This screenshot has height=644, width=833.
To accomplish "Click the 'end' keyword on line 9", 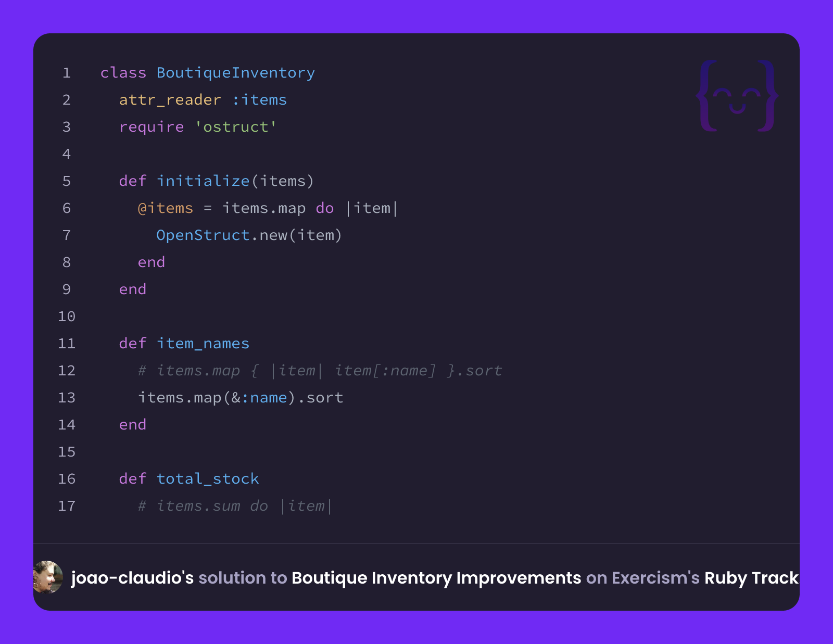I will pyautogui.click(x=133, y=289).
